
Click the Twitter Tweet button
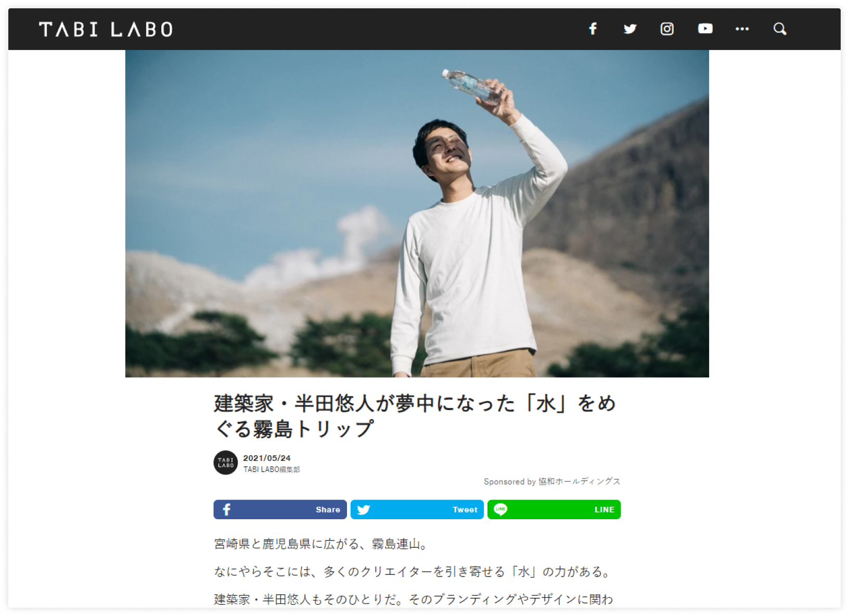pyautogui.click(x=417, y=509)
